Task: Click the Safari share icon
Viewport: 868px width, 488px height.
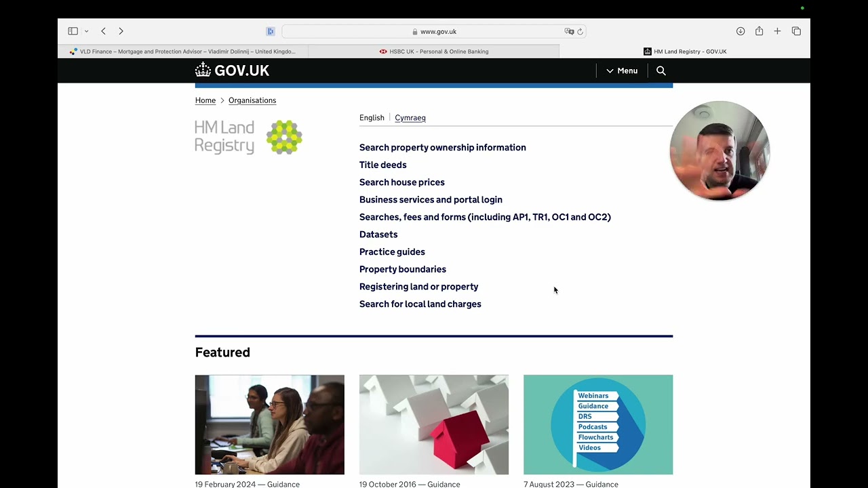Action: (759, 31)
